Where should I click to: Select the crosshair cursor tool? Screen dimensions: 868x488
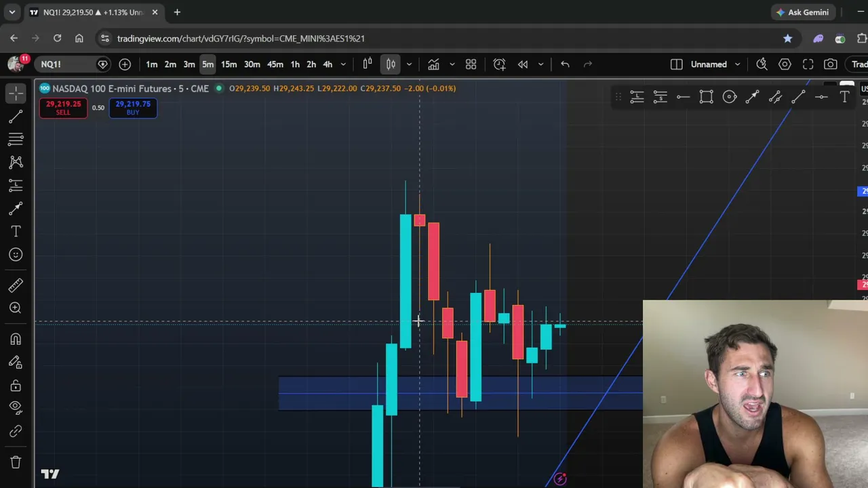click(16, 93)
